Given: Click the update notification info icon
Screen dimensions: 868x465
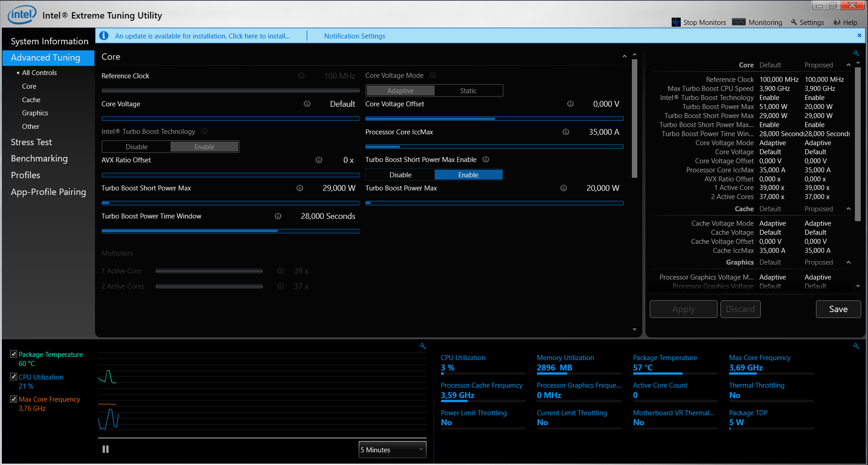Looking at the screenshot, I should 104,35.
